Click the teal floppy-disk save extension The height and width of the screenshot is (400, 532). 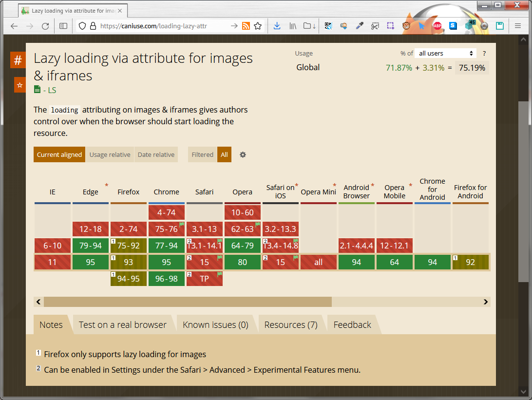(x=500, y=26)
